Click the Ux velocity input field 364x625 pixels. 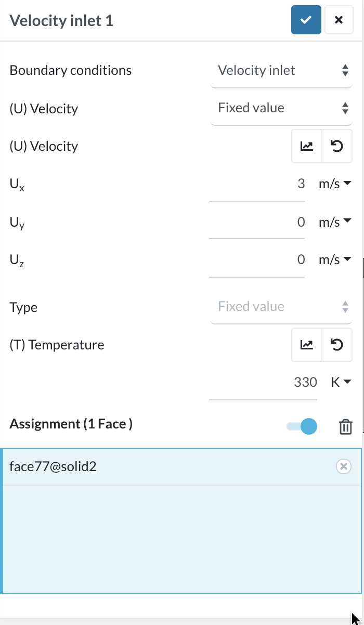tap(257, 184)
